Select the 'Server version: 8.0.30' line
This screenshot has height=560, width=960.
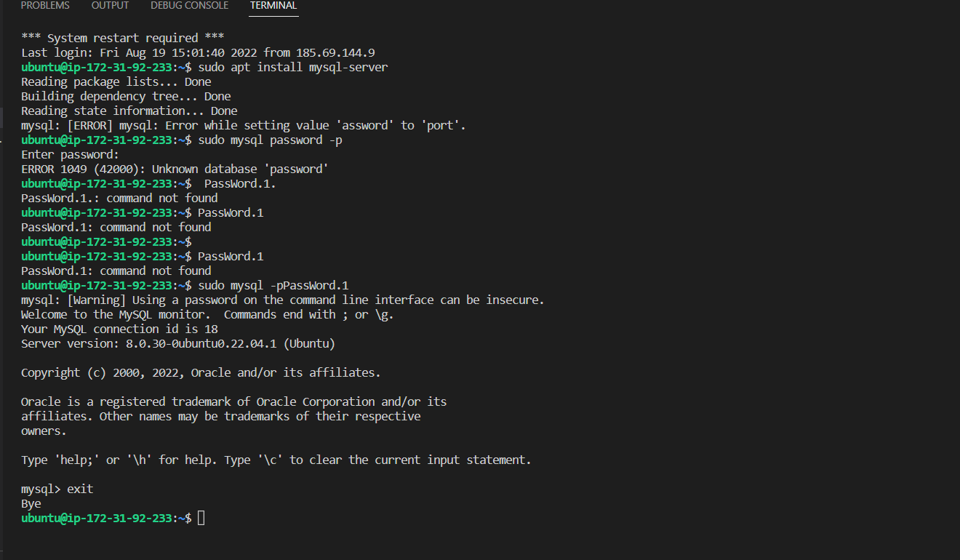(x=177, y=343)
